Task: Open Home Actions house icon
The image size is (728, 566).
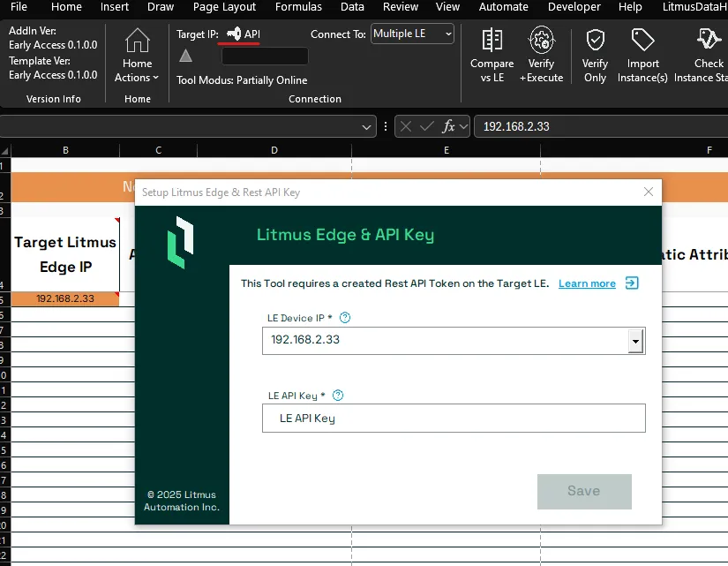Action: (138, 41)
